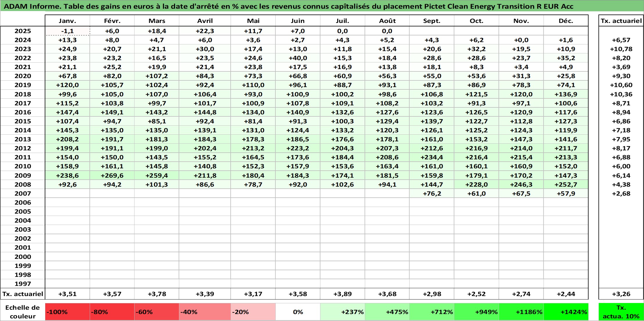
Task: Select the '+208,2' cell for January 2013
Action: pos(67,139)
